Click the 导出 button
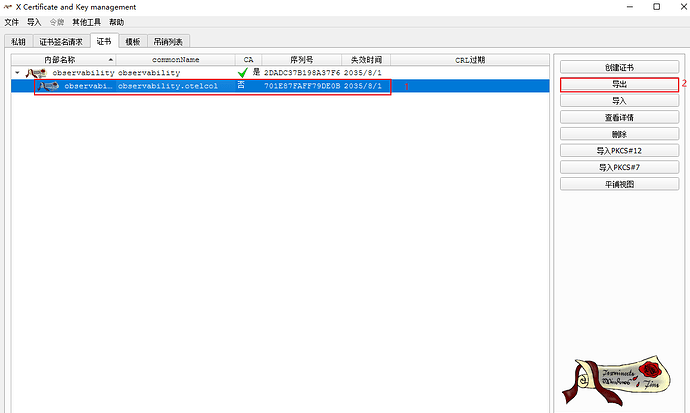Viewport: 690px width, 413px height. tap(618, 84)
